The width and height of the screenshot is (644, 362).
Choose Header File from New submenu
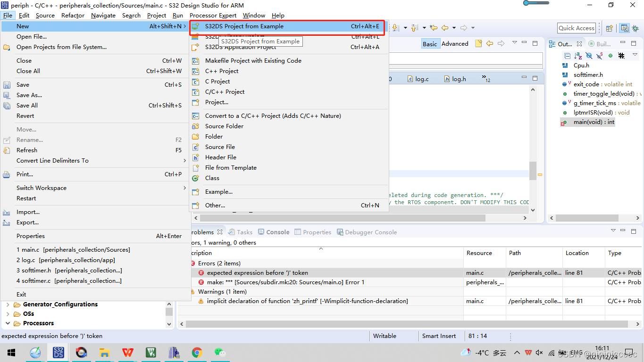pos(288,157)
